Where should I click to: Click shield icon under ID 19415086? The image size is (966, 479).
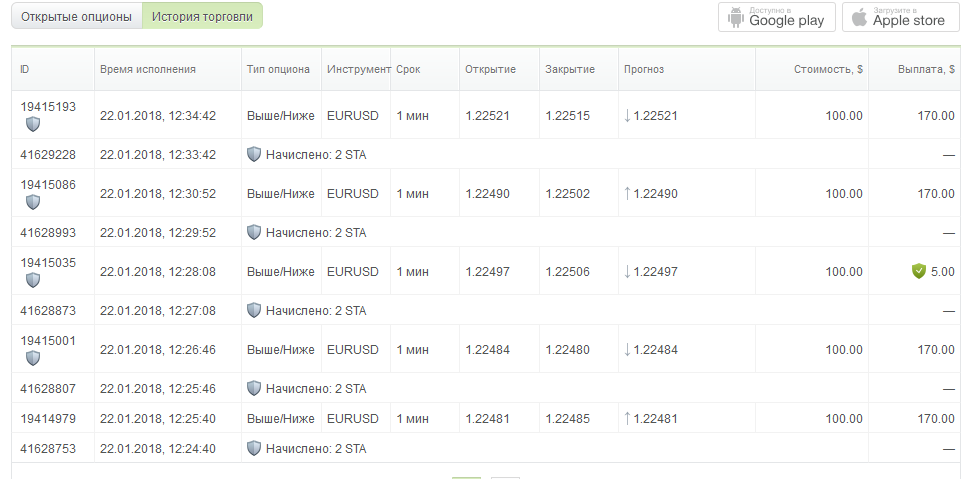point(33,202)
